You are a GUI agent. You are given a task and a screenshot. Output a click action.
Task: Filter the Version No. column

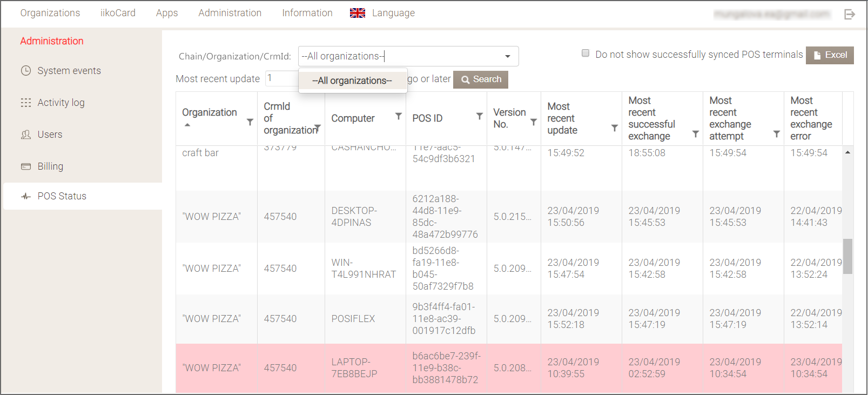pos(534,122)
